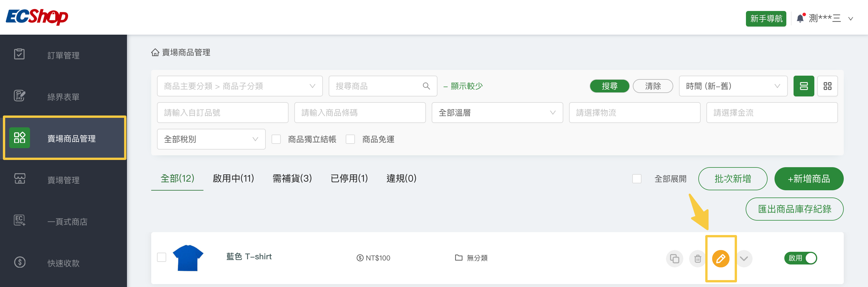Image resolution: width=868 pixels, height=287 pixels.
Task: Collapse filters with 顯示較少 link
Action: 463,86
